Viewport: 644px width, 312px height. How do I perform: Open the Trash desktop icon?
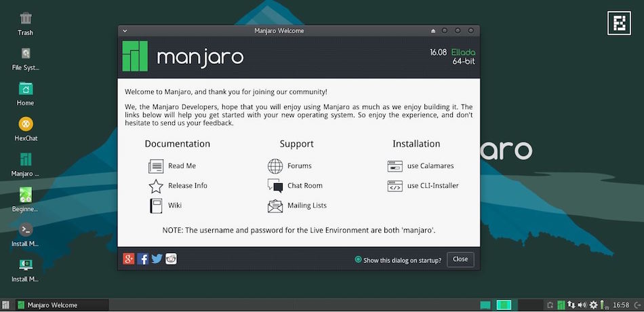(x=26, y=18)
